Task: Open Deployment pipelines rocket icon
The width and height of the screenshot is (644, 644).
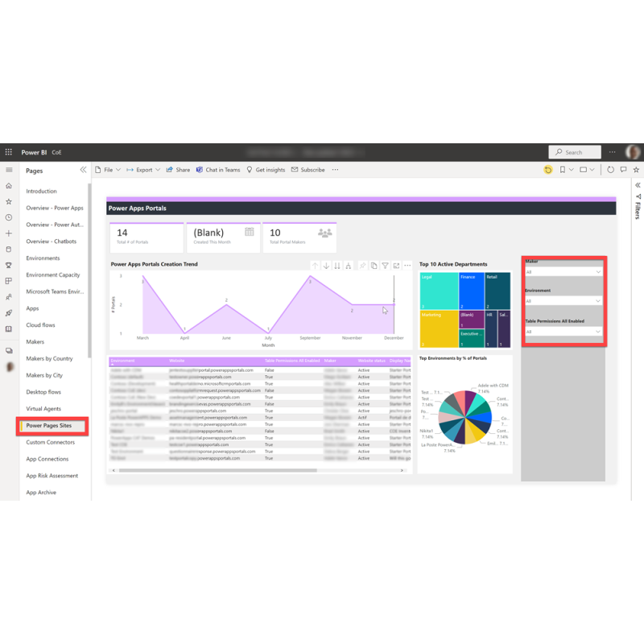Action: 9,313
